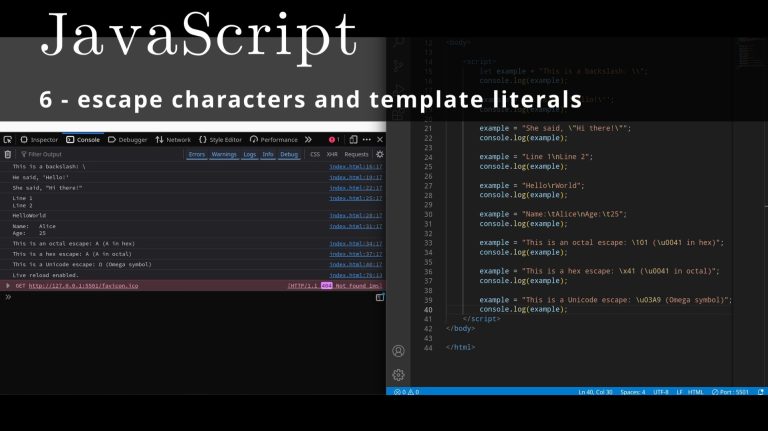Open source link index.html:25:17
Screen dimensions: 768x431
click(x=356, y=198)
